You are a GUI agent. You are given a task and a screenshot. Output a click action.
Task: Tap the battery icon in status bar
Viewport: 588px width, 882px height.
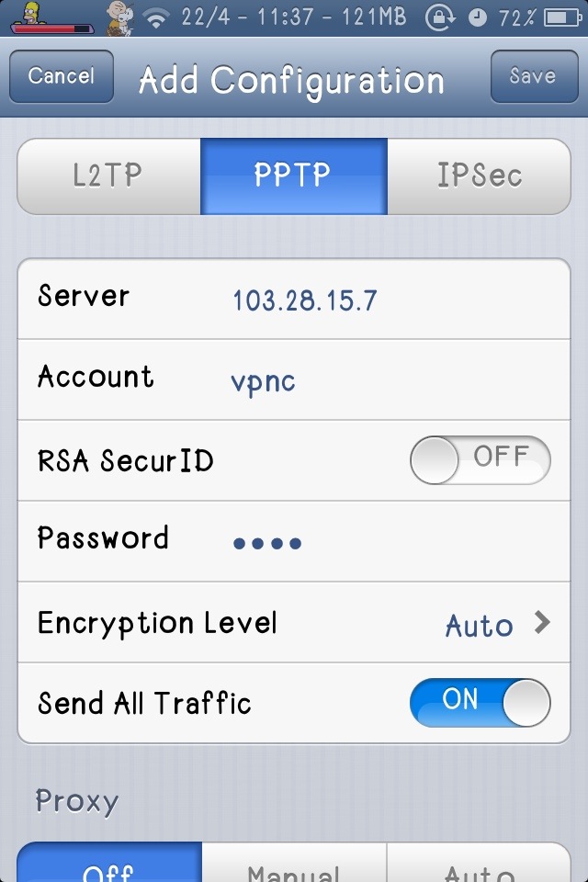(562, 18)
